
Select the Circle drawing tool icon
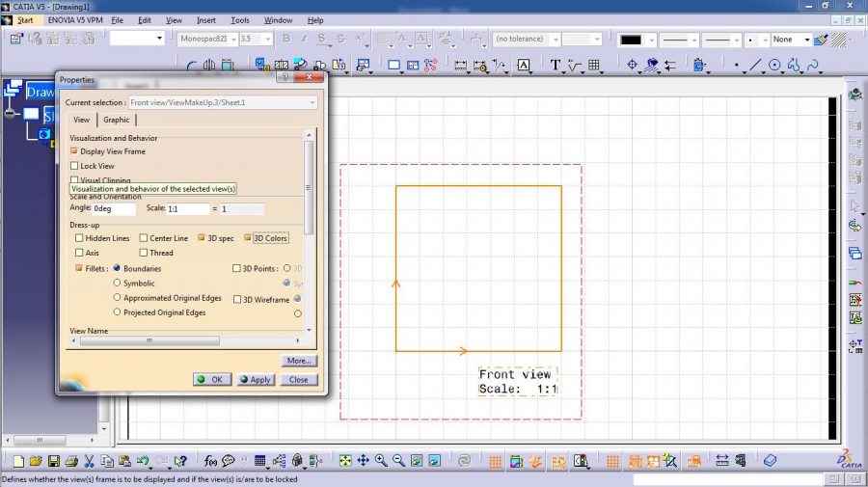click(x=775, y=66)
